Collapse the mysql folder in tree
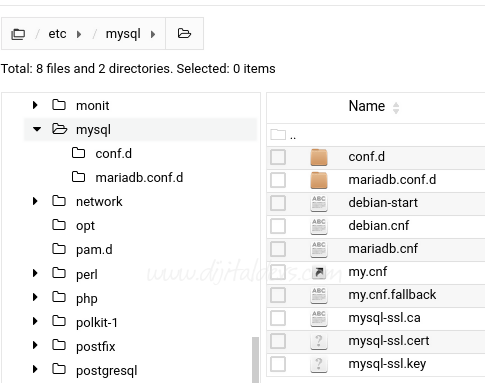This screenshot has width=485, height=383. click(x=37, y=129)
